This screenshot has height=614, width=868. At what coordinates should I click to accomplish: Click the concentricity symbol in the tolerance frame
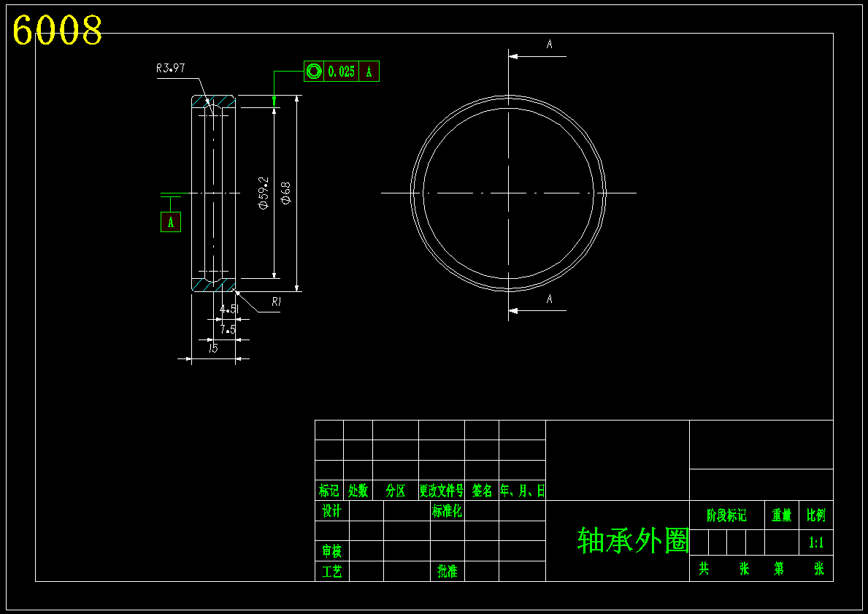click(x=313, y=72)
